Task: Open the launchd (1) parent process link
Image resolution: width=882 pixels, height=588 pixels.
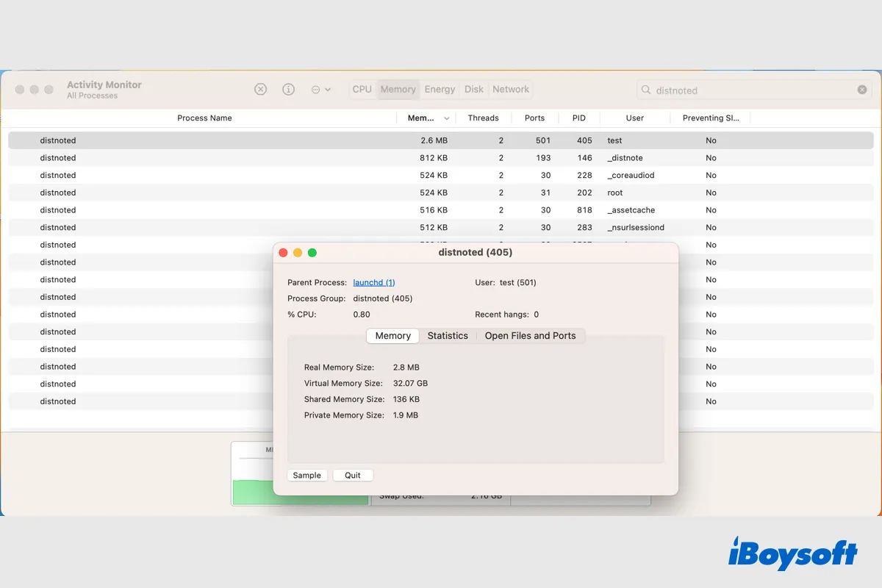Action: point(374,282)
